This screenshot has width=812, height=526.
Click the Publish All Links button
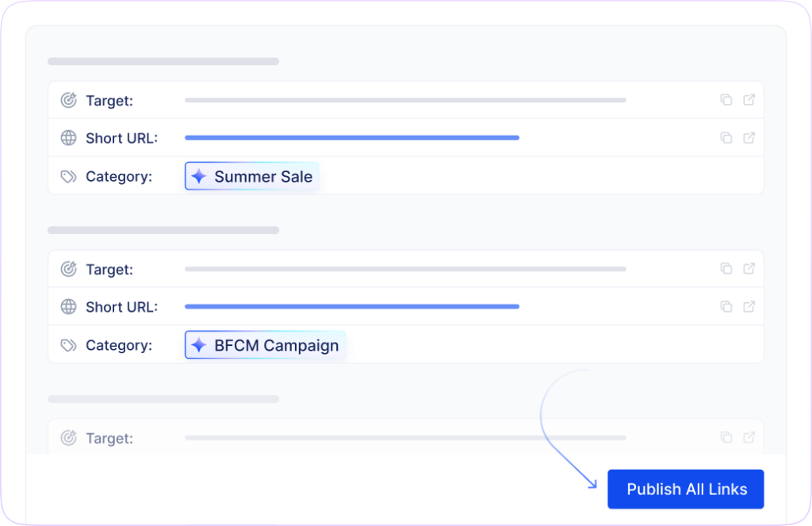click(x=686, y=490)
